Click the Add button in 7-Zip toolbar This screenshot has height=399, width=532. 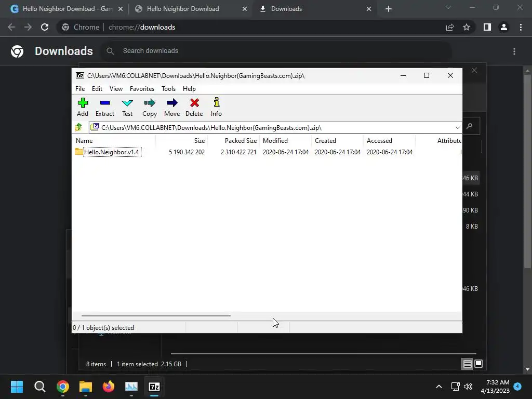click(x=83, y=107)
